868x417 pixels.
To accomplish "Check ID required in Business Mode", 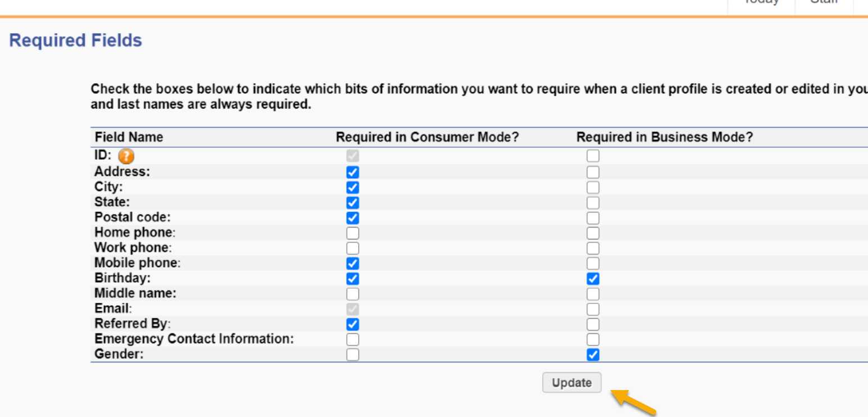I will pos(593,156).
